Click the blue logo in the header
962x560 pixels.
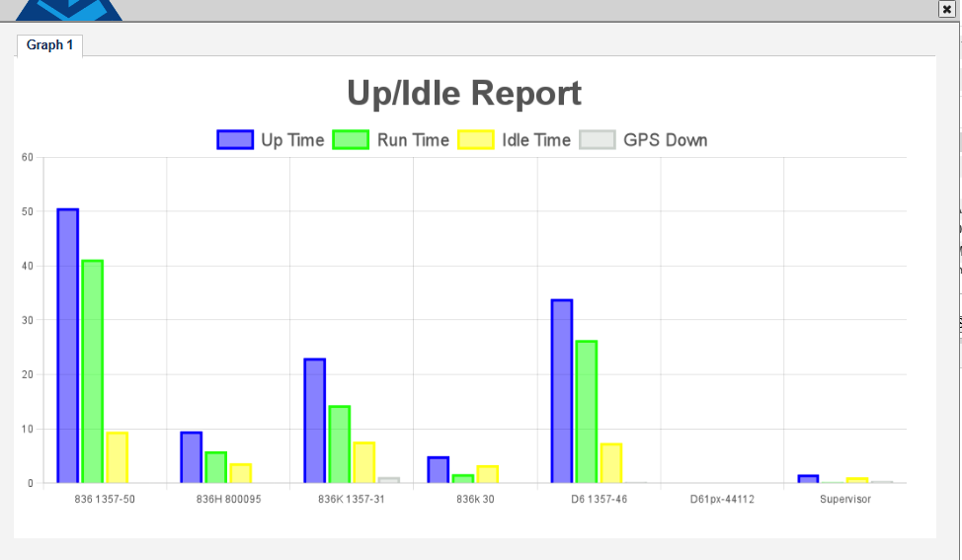69,10
